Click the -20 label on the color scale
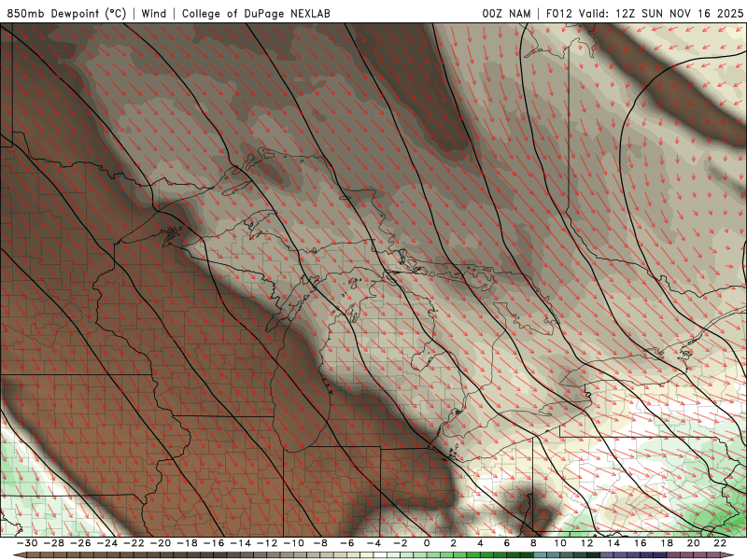The image size is (747, 560). (161, 543)
